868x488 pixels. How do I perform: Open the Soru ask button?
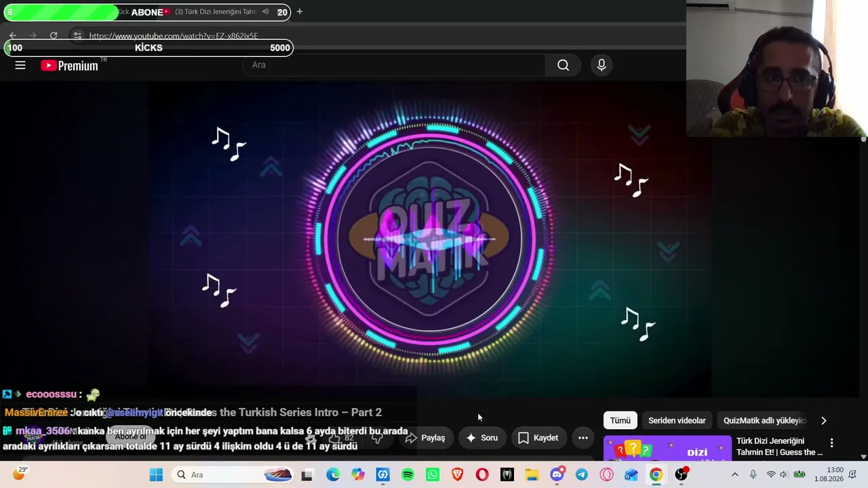click(482, 438)
